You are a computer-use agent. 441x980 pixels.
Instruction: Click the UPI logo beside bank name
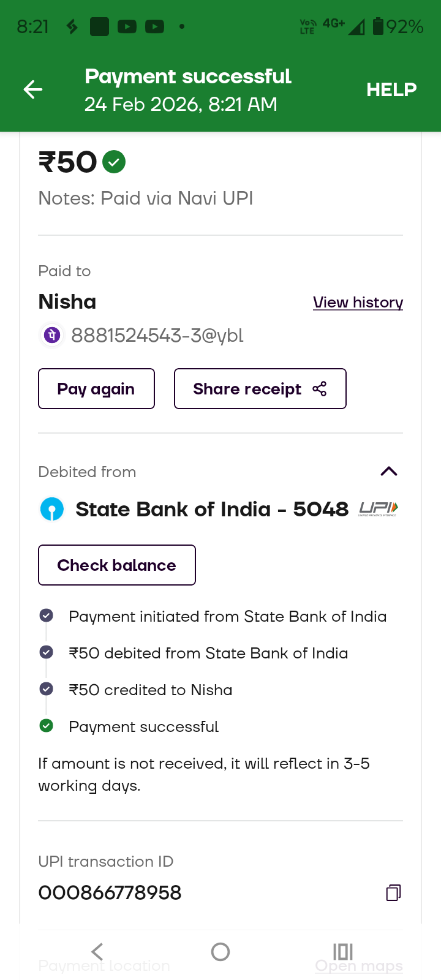click(x=379, y=509)
